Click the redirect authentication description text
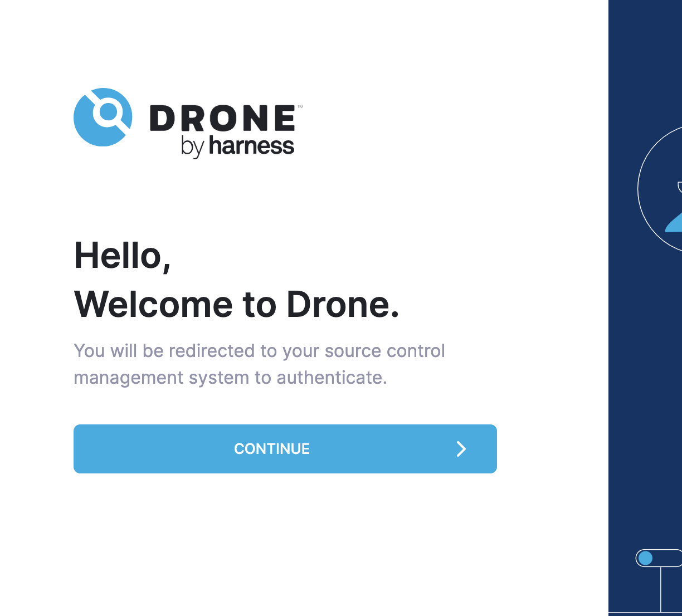Screen dimensions: 682x616 click(x=259, y=364)
